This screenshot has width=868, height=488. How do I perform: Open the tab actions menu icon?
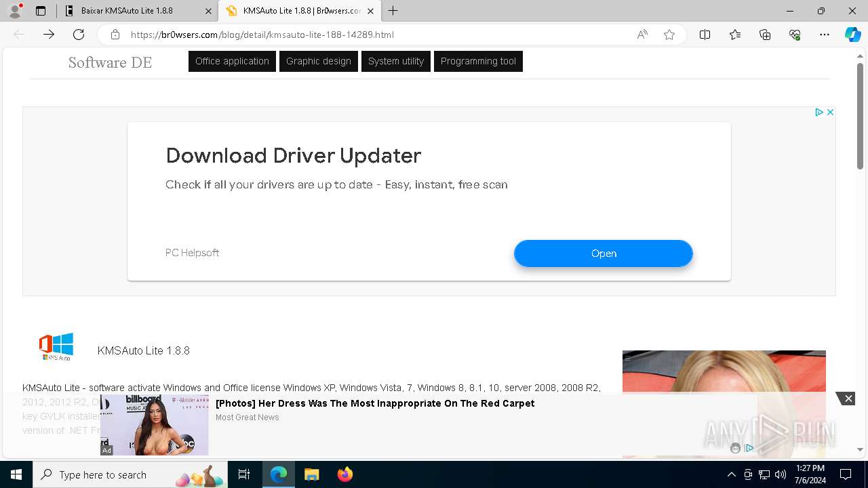[x=41, y=11]
